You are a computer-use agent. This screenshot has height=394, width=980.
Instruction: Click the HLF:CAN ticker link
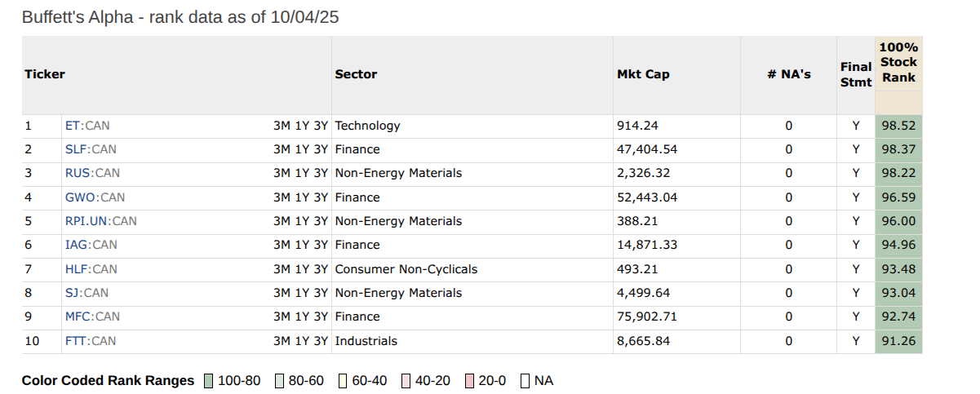[x=91, y=269]
